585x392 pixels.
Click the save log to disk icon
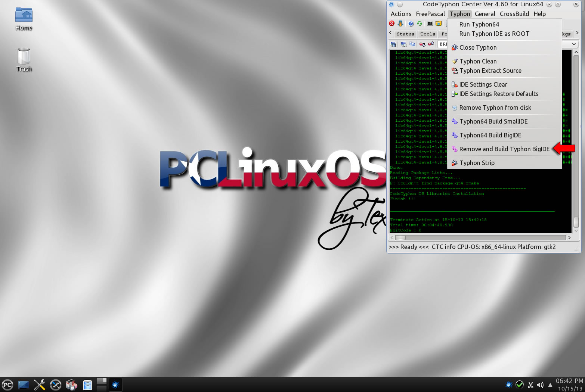point(403,44)
